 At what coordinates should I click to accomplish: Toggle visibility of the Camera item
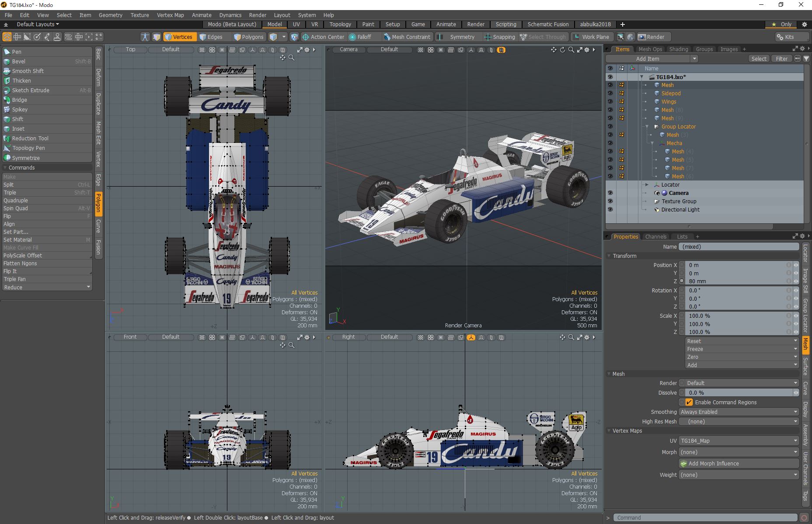pos(610,193)
